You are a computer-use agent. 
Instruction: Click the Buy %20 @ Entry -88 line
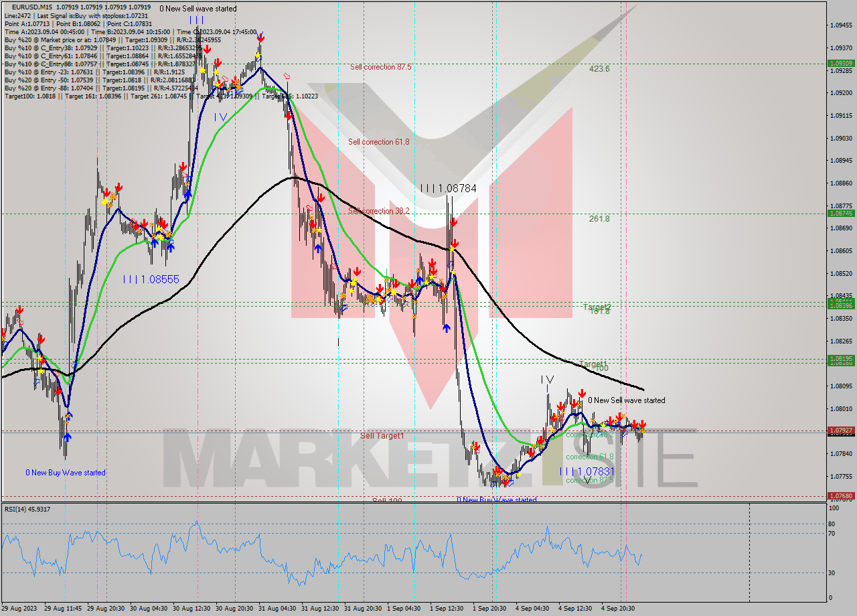click(x=101, y=88)
